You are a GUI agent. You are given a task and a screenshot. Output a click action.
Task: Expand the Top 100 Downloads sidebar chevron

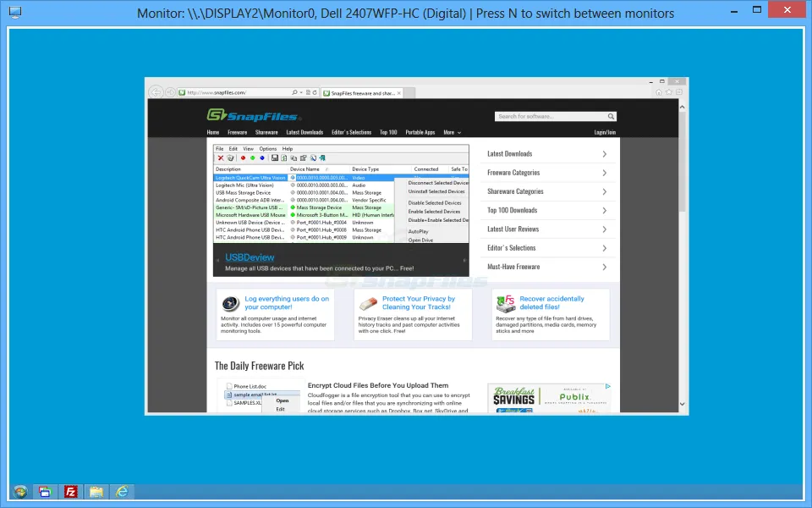click(x=604, y=211)
